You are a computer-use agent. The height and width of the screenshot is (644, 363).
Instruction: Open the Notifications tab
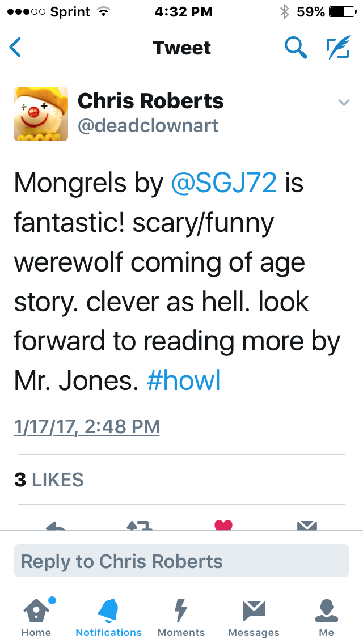109,617
